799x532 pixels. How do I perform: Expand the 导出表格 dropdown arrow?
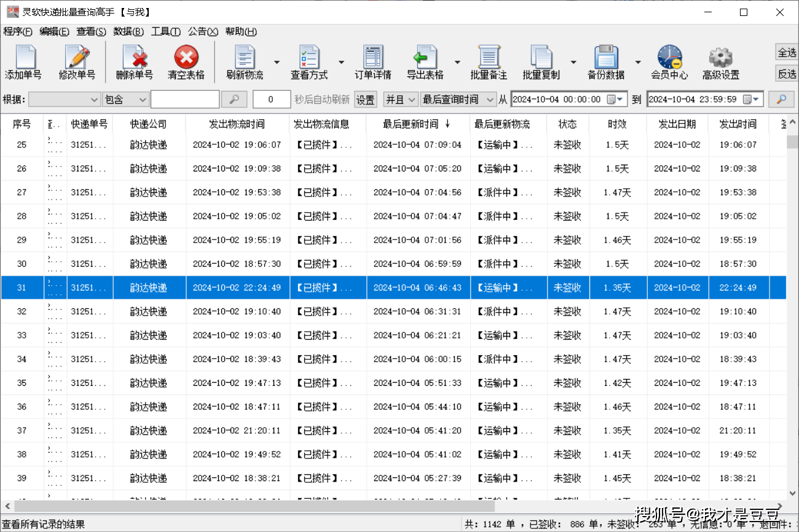pyautogui.click(x=457, y=62)
